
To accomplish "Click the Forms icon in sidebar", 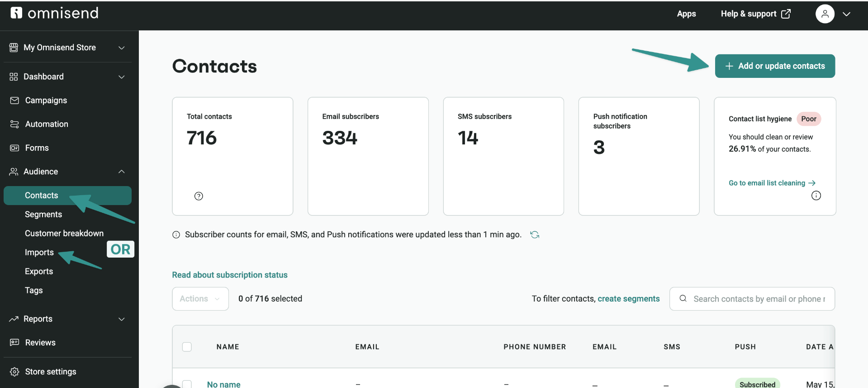I will (14, 148).
